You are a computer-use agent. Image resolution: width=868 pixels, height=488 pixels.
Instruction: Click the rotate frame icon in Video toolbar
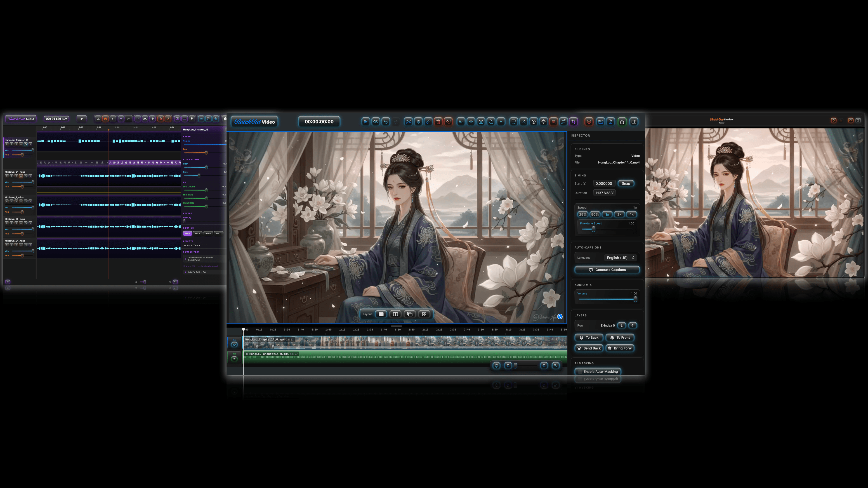(x=563, y=122)
